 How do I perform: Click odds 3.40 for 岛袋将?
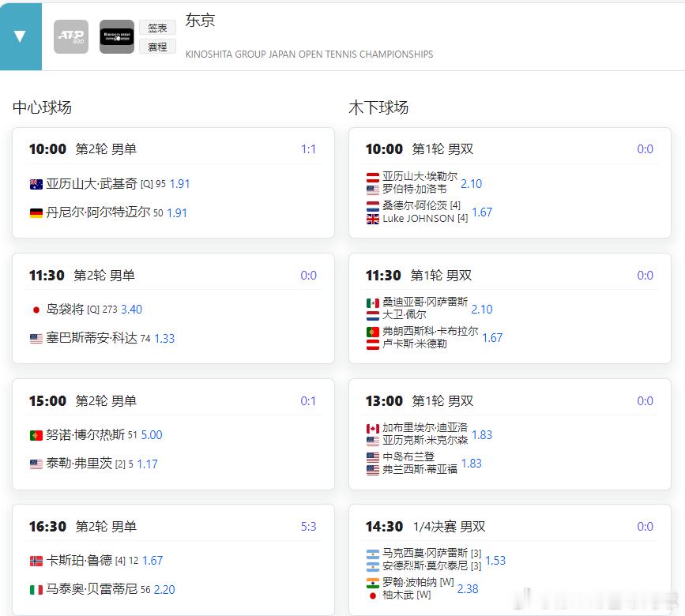coord(131,310)
